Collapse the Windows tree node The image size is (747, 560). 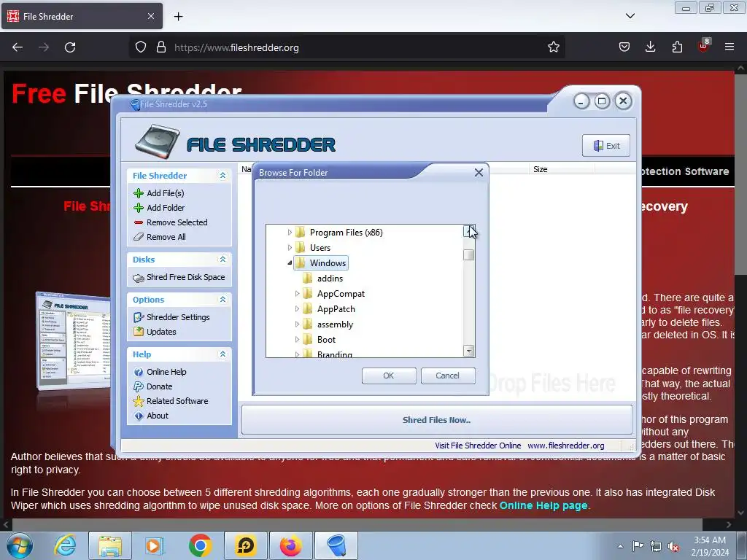(290, 262)
